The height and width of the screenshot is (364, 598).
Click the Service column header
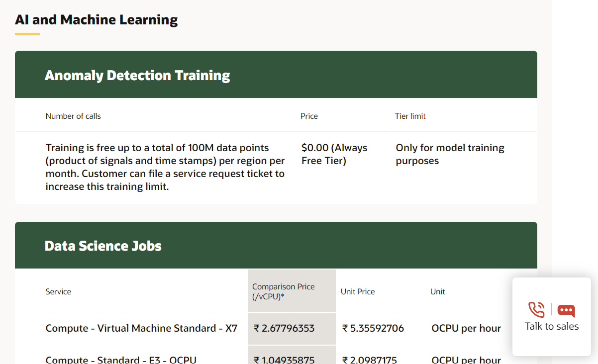[x=58, y=291]
